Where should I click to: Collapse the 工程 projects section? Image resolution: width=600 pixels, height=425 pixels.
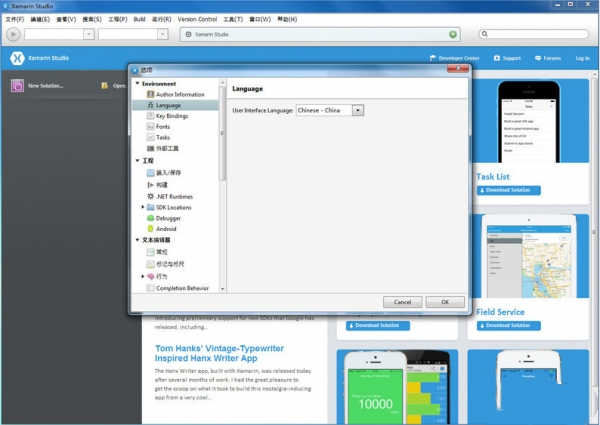pyautogui.click(x=137, y=161)
